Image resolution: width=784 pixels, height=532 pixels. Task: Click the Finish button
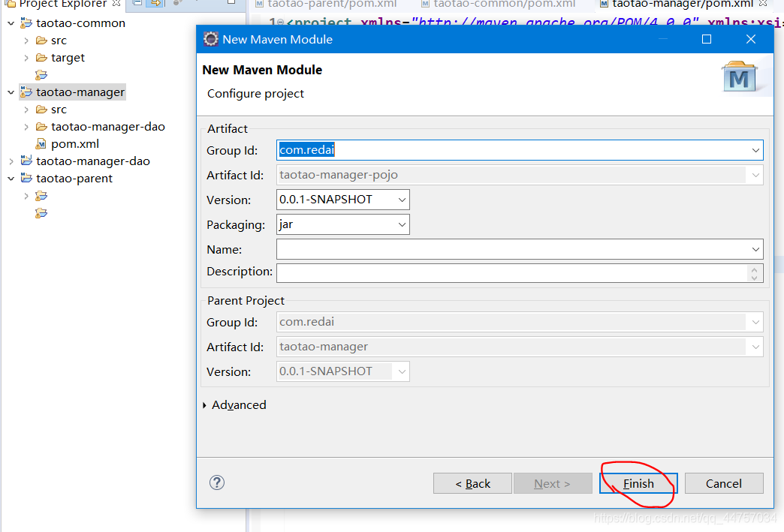pyautogui.click(x=638, y=483)
